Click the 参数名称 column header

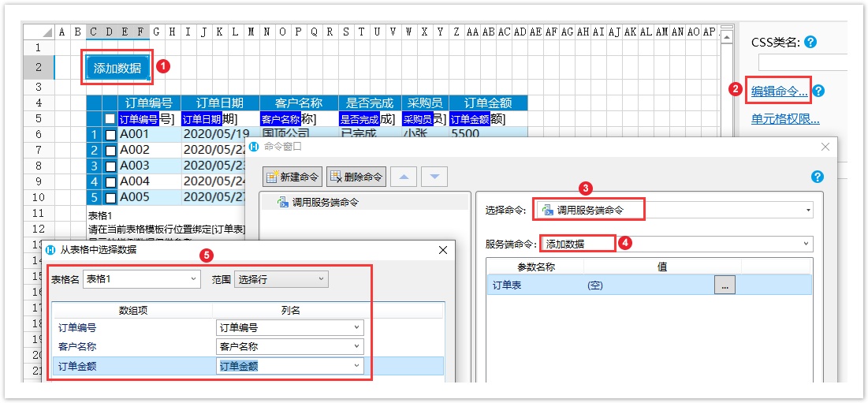pyautogui.click(x=536, y=267)
